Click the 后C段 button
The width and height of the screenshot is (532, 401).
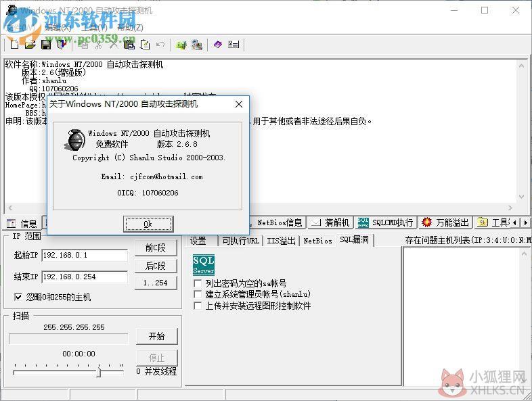tap(156, 266)
